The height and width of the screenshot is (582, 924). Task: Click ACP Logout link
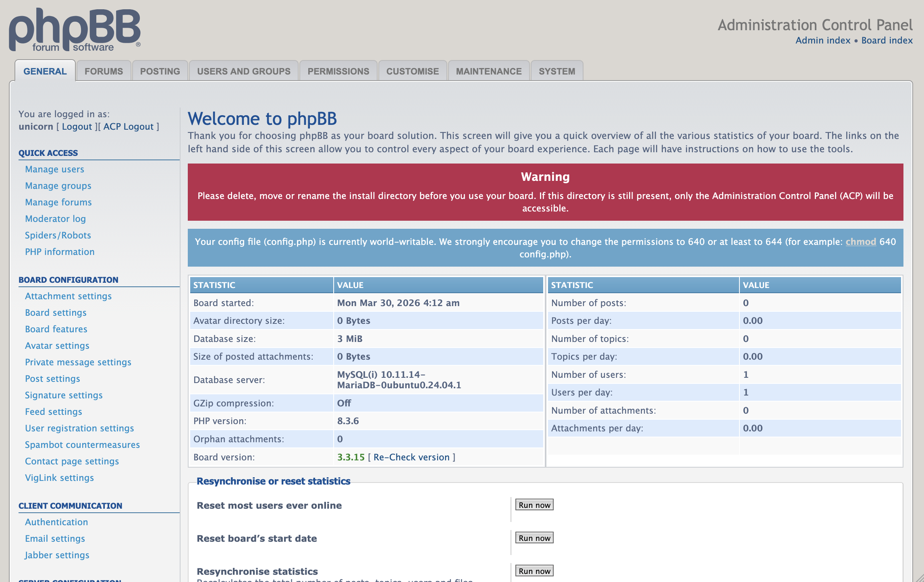tap(128, 126)
